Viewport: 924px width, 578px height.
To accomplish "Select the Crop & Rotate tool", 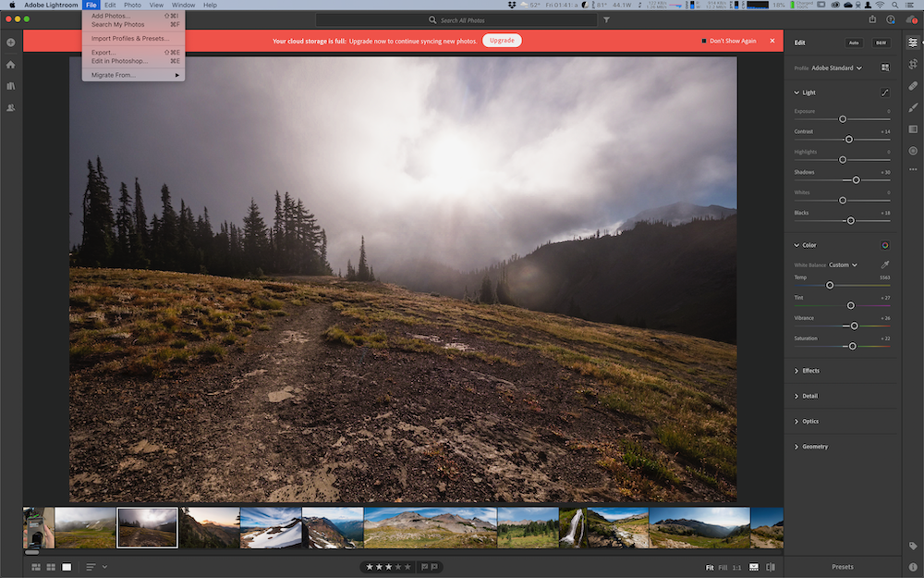I will coord(913,64).
